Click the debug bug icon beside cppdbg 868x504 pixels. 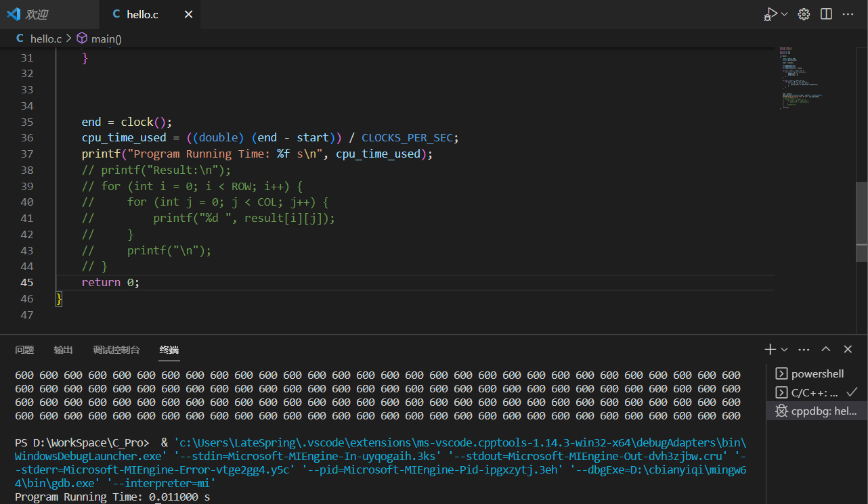[x=781, y=411]
